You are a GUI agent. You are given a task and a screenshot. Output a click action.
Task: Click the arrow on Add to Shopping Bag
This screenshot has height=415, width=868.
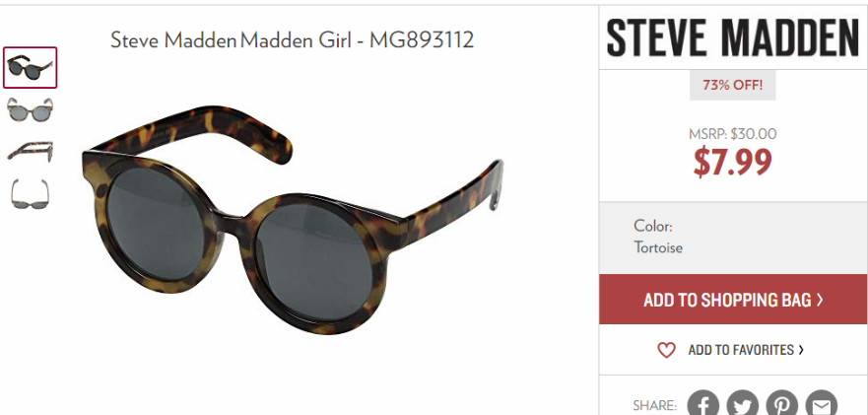tap(820, 300)
